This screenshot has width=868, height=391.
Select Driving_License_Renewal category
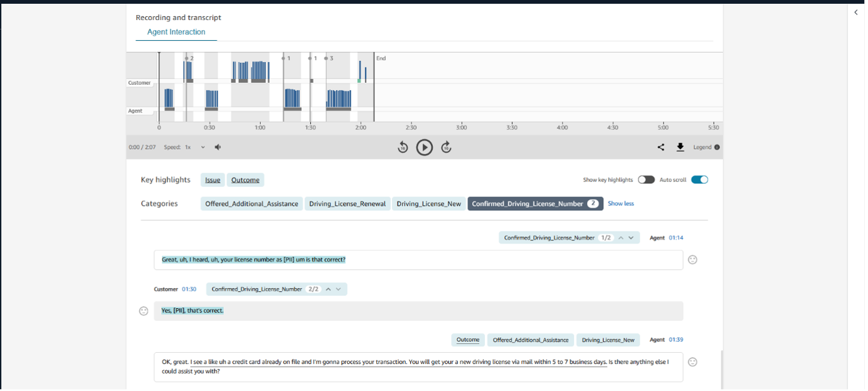tap(347, 204)
